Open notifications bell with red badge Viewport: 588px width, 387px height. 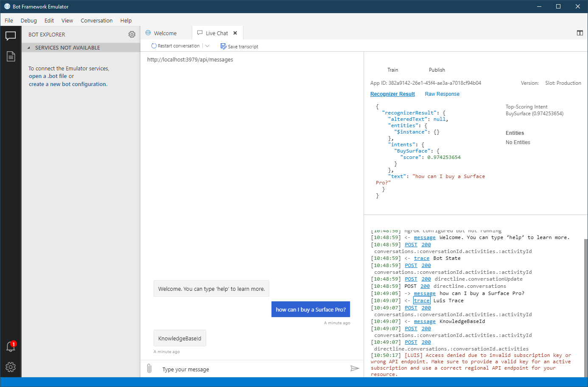(x=11, y=346)
